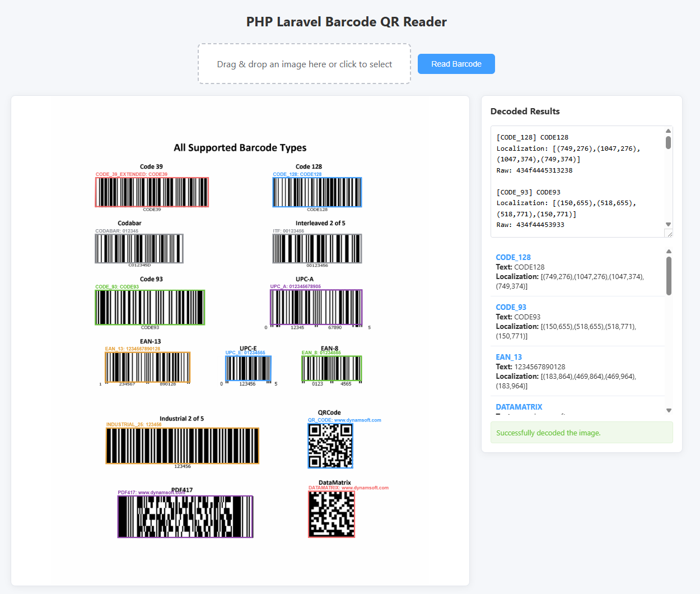
Task: Click the raw results scrollbar down arrow
Action: 668,224
